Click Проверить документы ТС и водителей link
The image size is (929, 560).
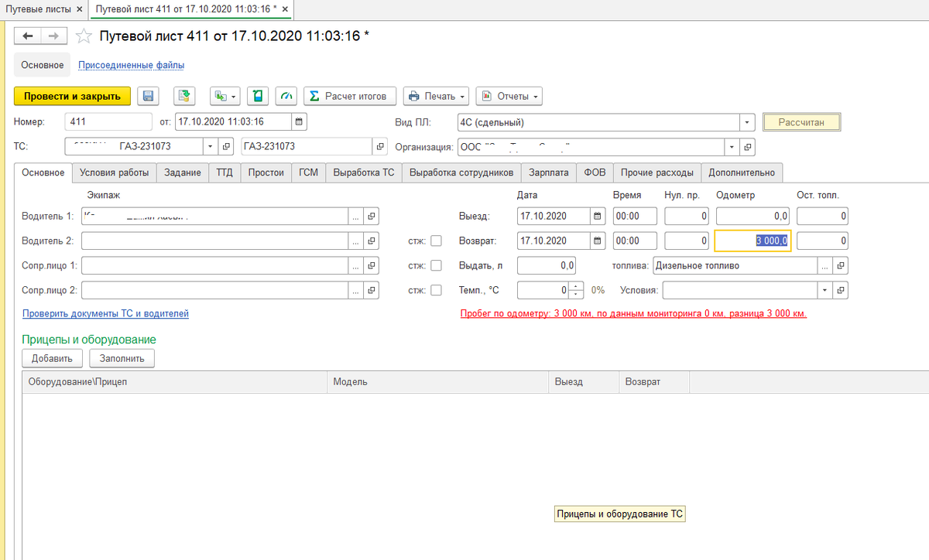(105, 313)
